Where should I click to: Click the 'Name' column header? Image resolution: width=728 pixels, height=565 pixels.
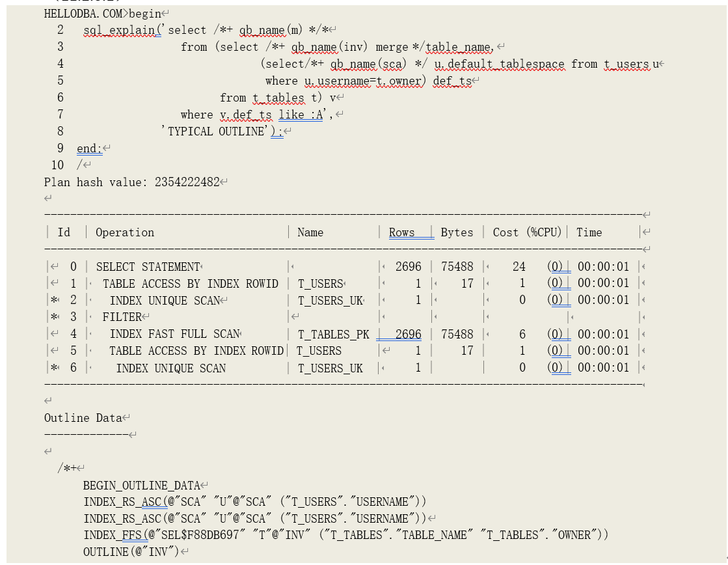point(310,232)
